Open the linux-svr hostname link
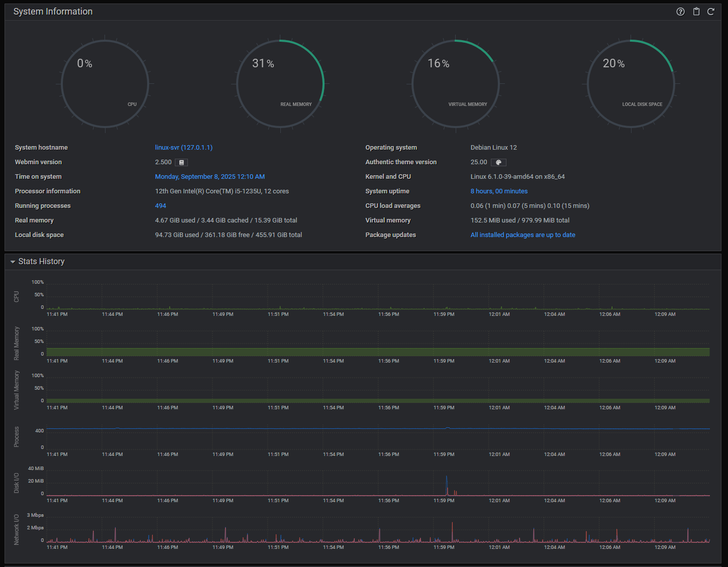Viewport: 728px width, 567px height. [184, 148]
